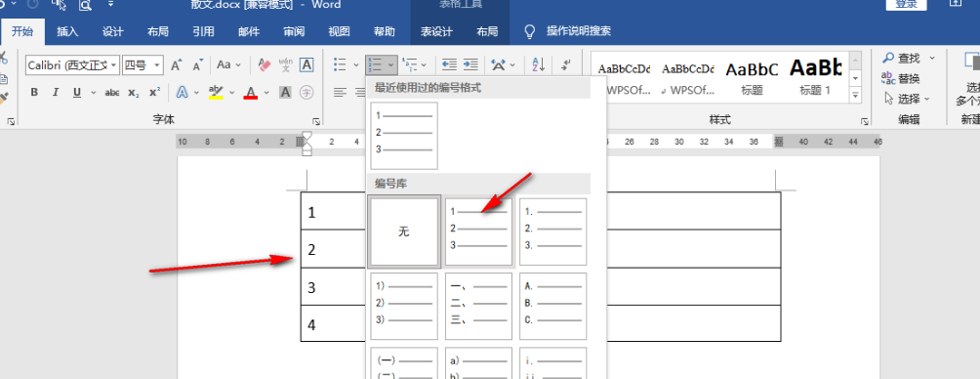Apply superscript formatting

coord(154,93)
